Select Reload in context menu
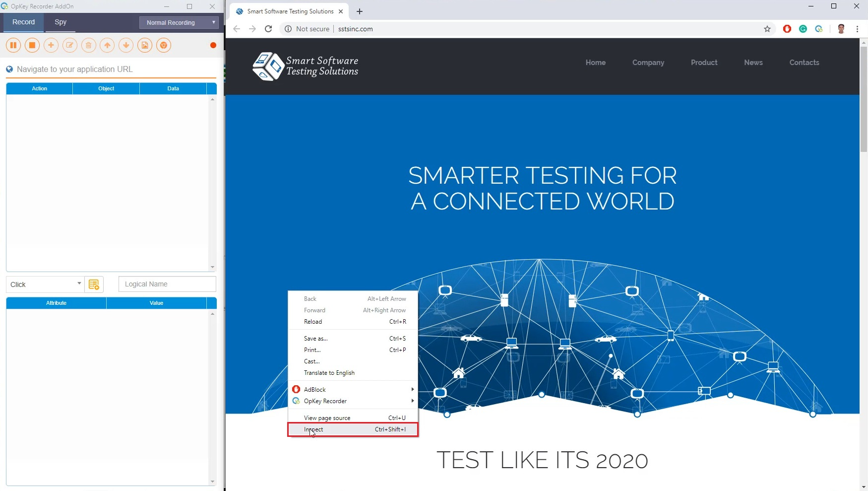Image resolution: width=868 pixels, height=491 pixels. [353, 322]
